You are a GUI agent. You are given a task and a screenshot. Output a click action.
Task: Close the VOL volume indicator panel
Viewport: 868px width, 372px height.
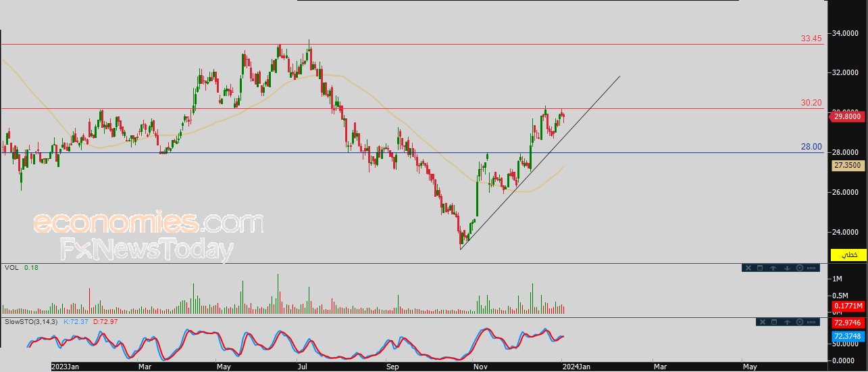click(748, 268)
